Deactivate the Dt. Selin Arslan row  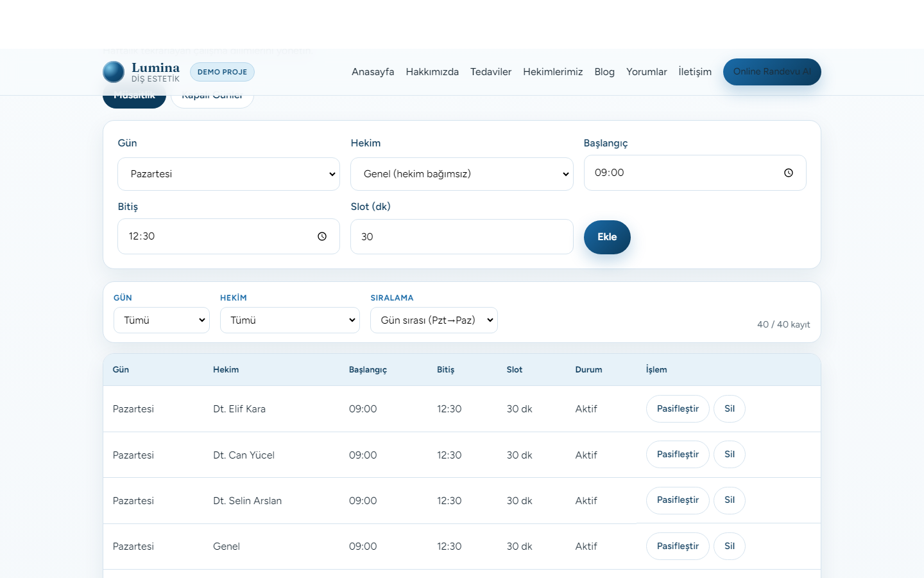coord(678,500)
